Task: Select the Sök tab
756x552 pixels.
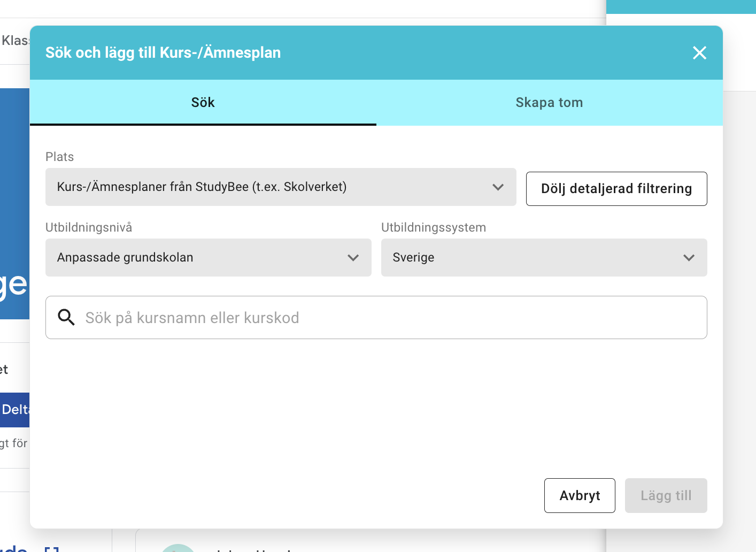Action: pos(203,102)
